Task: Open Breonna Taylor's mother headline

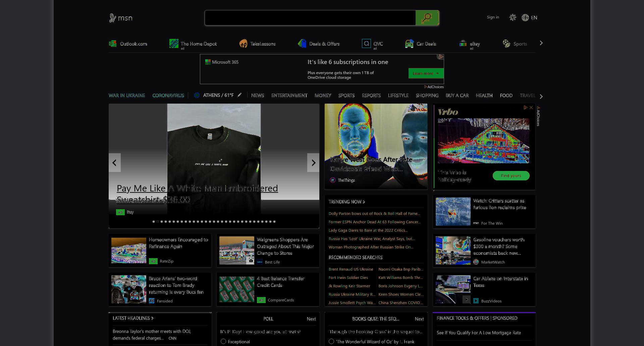Action: click(152, 335)
